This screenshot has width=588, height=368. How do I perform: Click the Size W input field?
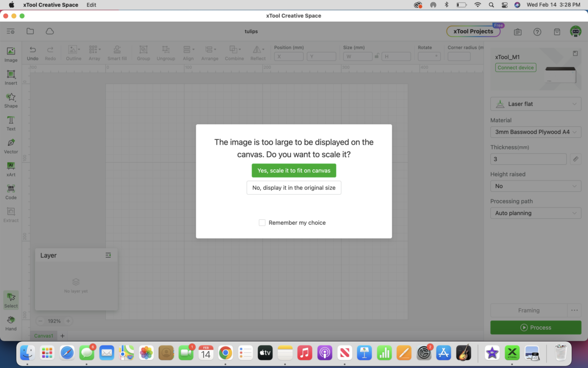[358, 56]
